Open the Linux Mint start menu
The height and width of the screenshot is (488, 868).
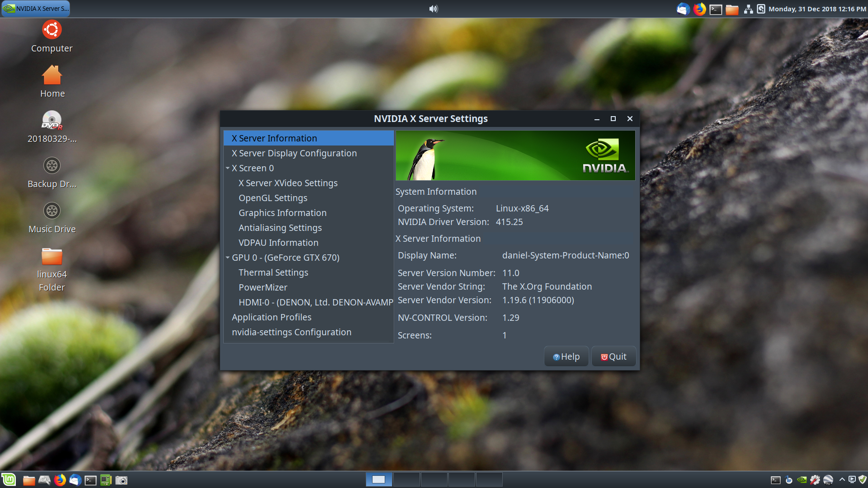(x=9, y=479)
